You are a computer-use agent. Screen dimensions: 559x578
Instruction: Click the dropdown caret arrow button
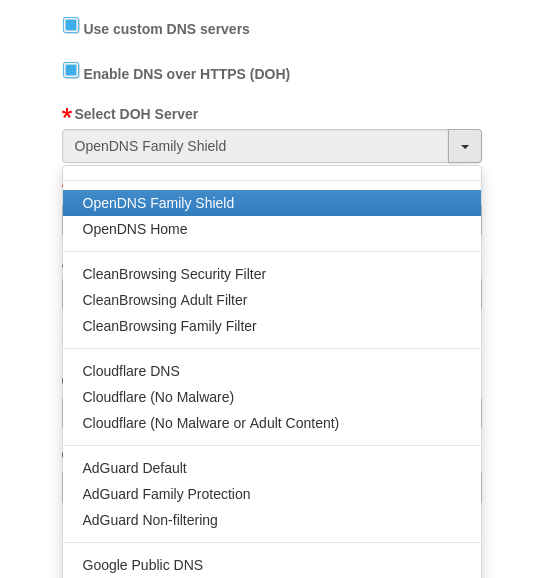[x=465, y=146]
